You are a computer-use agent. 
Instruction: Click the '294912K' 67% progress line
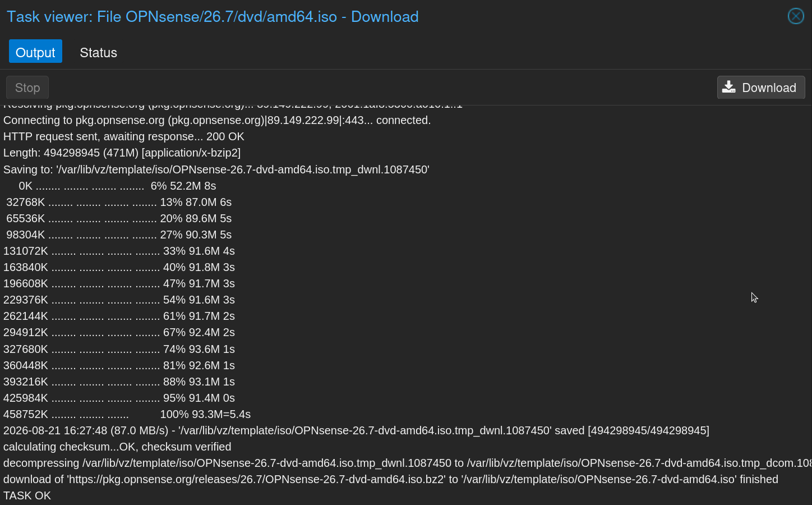(x=119, y=332)
